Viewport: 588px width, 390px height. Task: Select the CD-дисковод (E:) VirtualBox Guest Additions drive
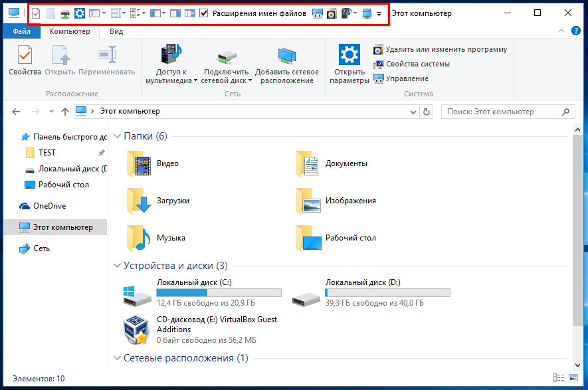click(200, 330)
